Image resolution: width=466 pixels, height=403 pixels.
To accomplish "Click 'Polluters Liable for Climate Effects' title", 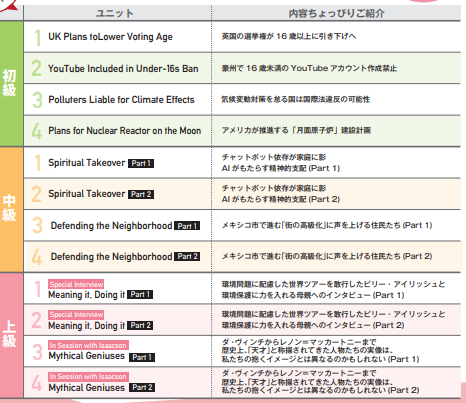I will [x=121, y=100].
